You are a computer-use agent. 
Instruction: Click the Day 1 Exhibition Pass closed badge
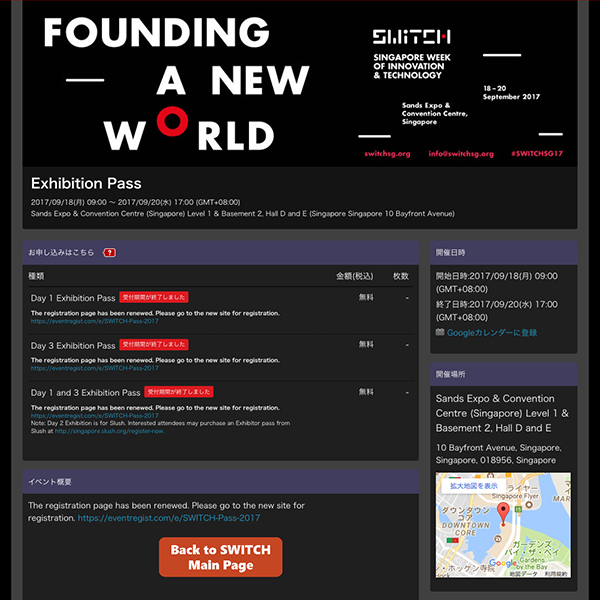(x=154, y=297)
